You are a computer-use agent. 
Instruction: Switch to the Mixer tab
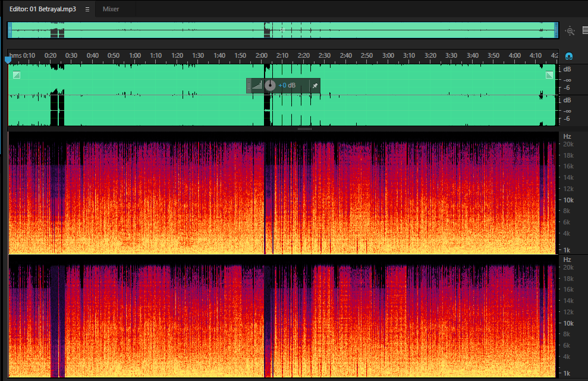[111, 9]
